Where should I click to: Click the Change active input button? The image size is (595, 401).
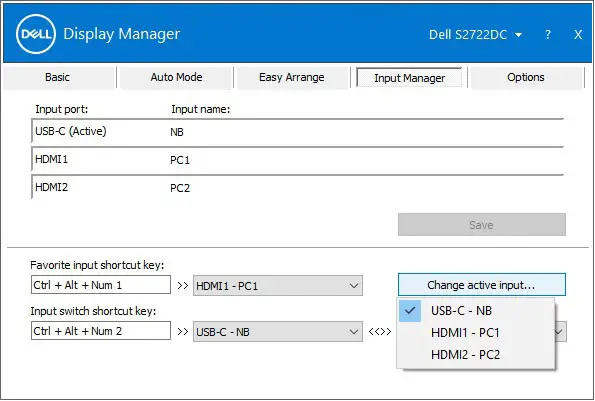(482, 285)
